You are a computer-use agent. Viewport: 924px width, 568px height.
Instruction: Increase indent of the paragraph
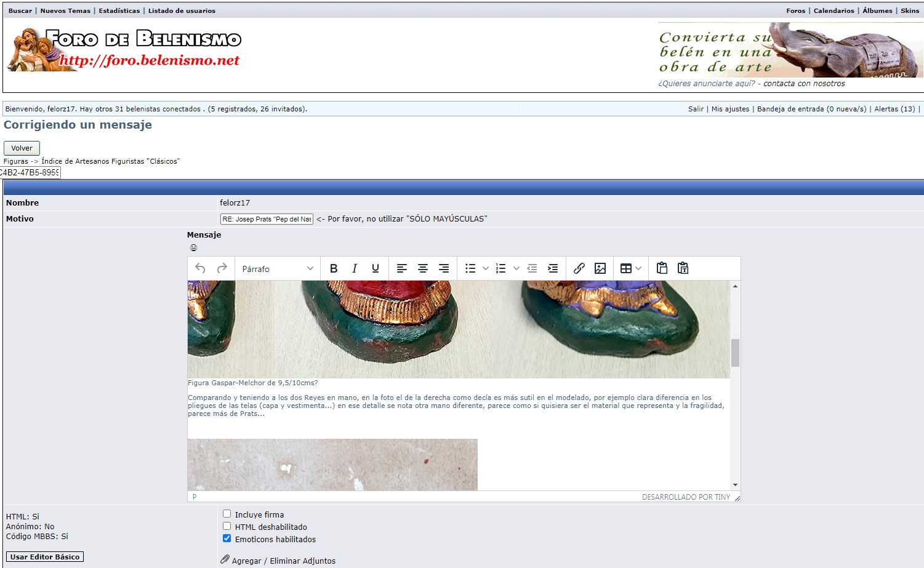click(553, 268)
